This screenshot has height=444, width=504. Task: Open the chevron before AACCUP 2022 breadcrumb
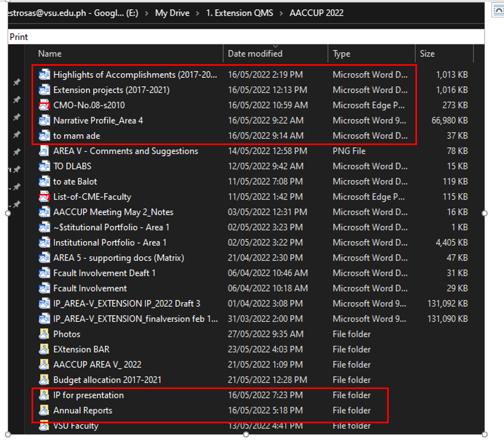coord(281,13)
